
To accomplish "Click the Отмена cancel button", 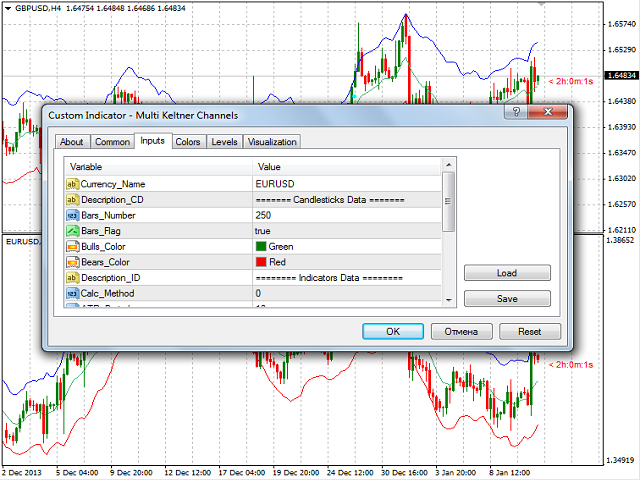I will (x=461, y=331).
